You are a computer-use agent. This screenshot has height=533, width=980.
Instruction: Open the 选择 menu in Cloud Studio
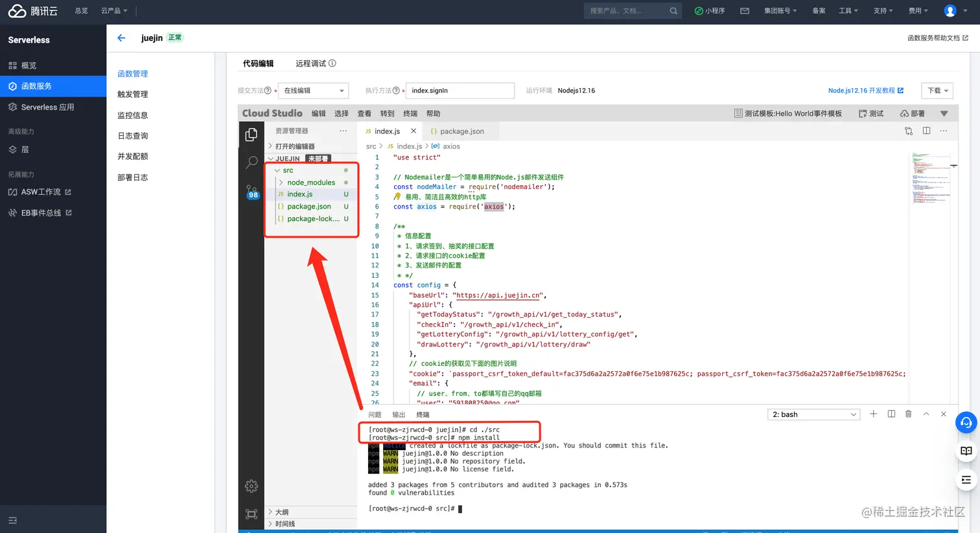tap(342, 113)
